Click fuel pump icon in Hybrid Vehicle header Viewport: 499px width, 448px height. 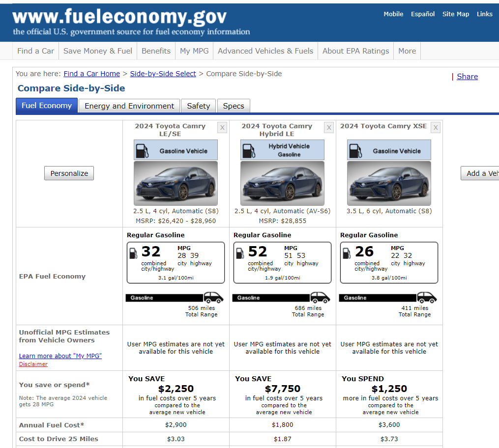click(249, 151)
